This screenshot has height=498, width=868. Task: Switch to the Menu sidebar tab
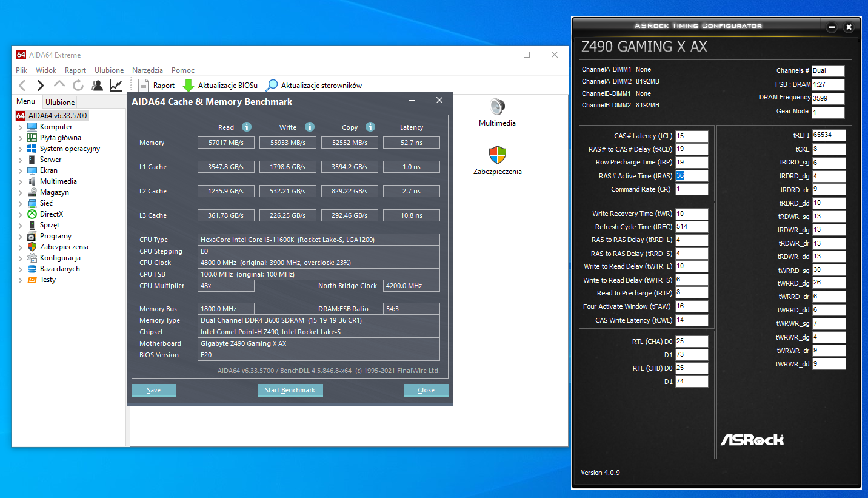[26, 101]
